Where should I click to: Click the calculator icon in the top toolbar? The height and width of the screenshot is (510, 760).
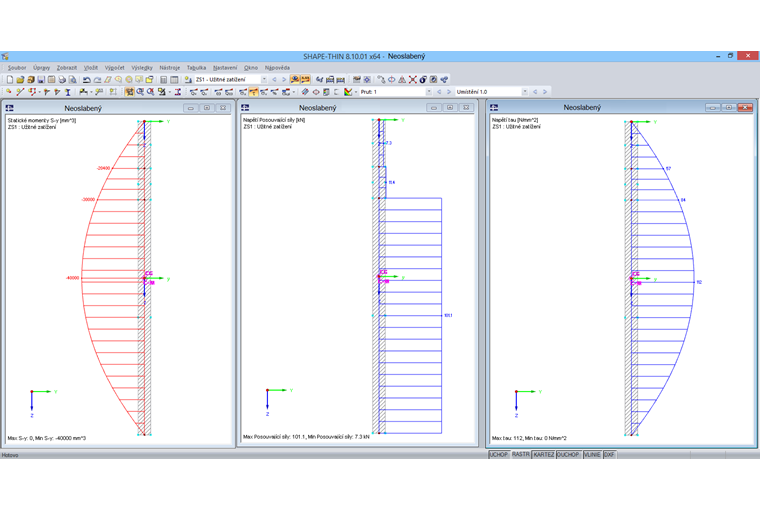point(163,80)
